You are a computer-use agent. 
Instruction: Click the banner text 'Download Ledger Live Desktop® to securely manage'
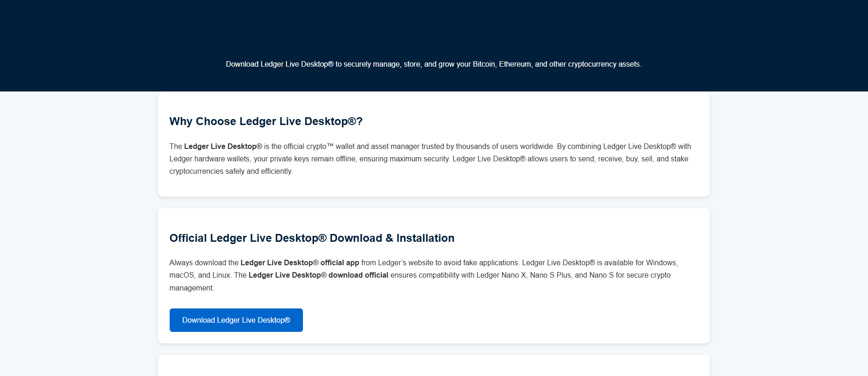[313, 64]
